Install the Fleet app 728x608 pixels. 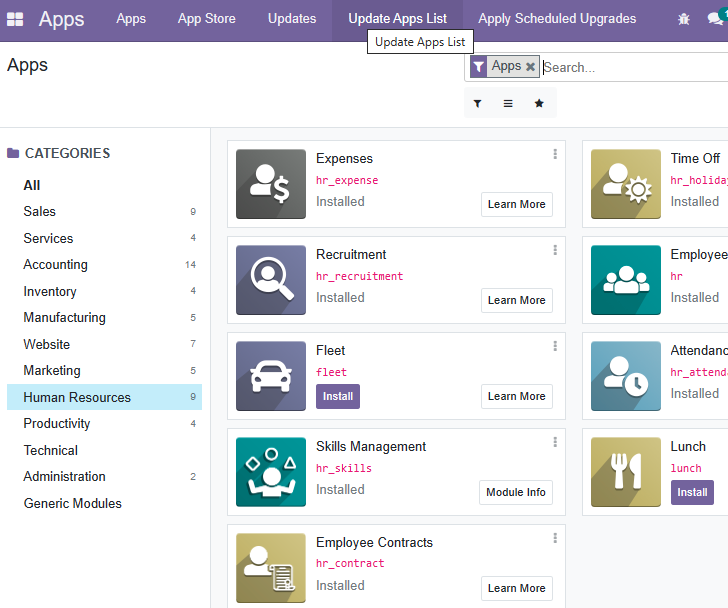coord(338,396)
